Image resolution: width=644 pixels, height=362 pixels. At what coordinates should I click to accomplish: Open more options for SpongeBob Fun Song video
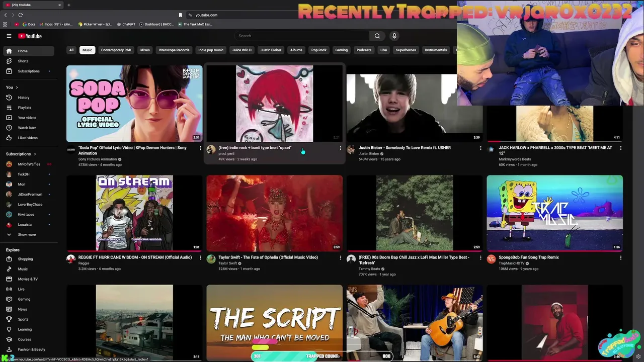(x=620, y=257)
